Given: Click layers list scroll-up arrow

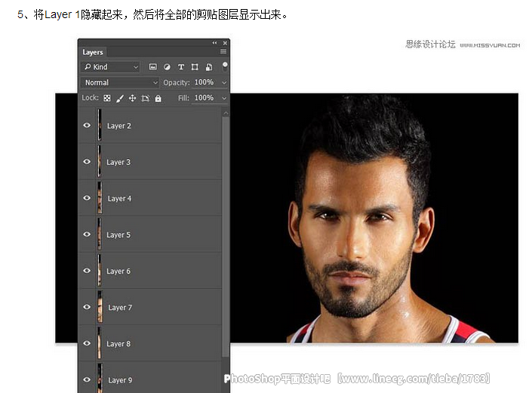Looking at the screenshot, I should 226,113.
